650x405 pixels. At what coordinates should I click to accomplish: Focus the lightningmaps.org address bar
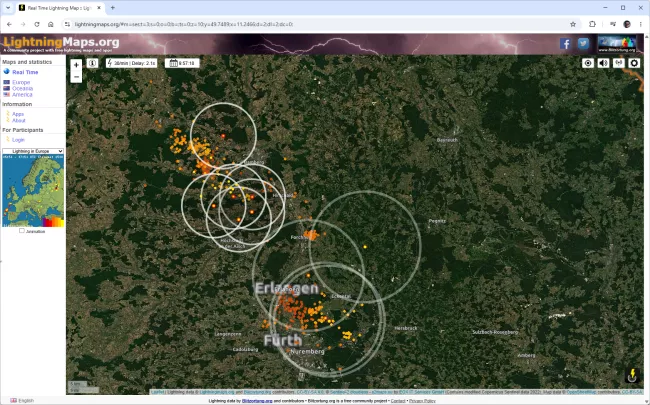pyautogui.click(x=315, y=24)
